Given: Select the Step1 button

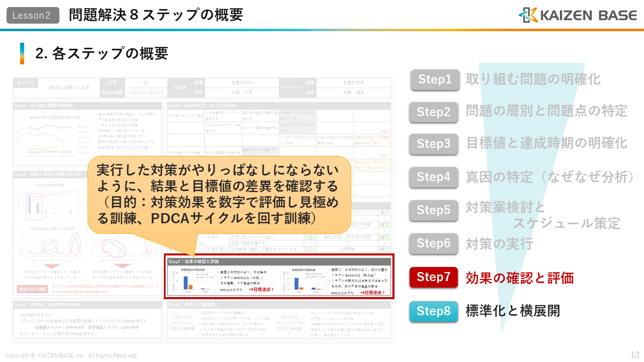Looking at the screenshot, I should 435,79.
